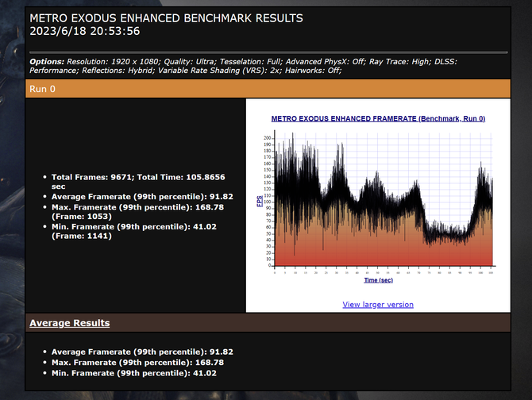Click the date 2023/6/18 20:53:56
532x400 pixels.
click(x=85, y=31)
